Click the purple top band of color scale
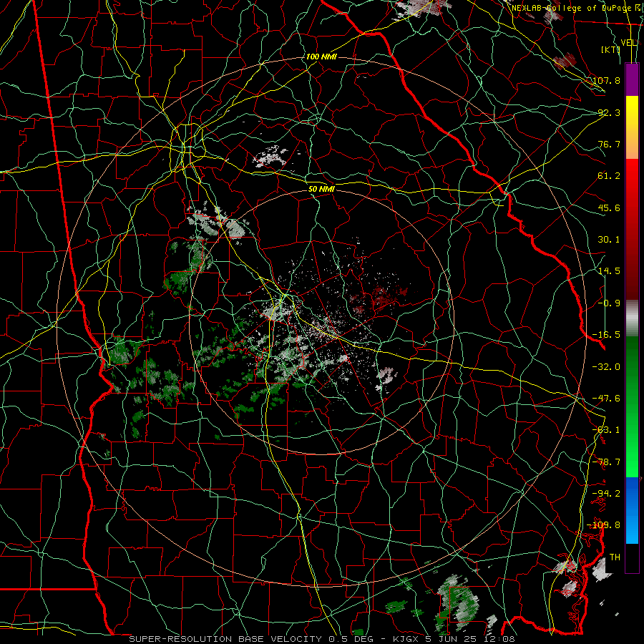Image resolution: width=644 pixels, height=644 pixels. coord(632,79)
